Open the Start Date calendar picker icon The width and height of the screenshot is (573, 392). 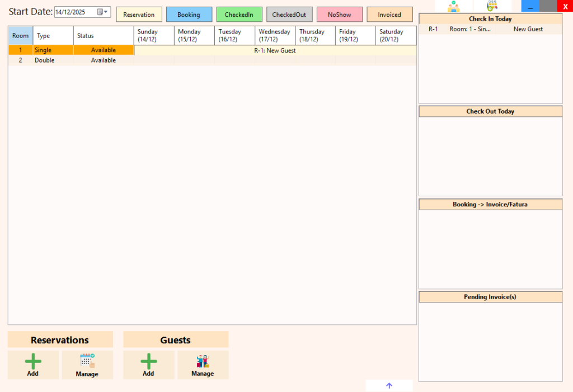(x=99, y=11)
